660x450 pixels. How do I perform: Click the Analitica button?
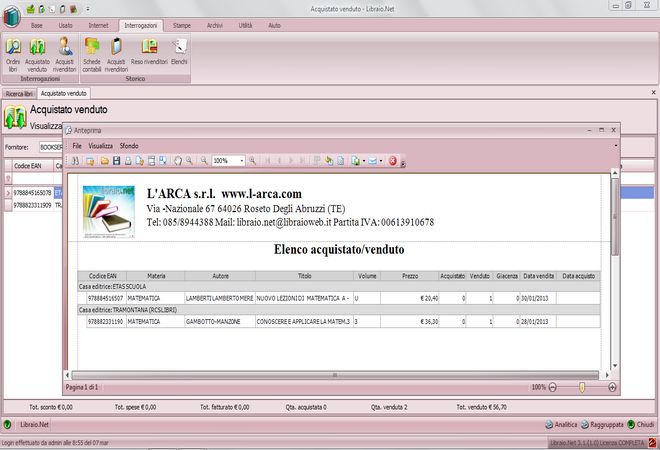coord(562,425)
